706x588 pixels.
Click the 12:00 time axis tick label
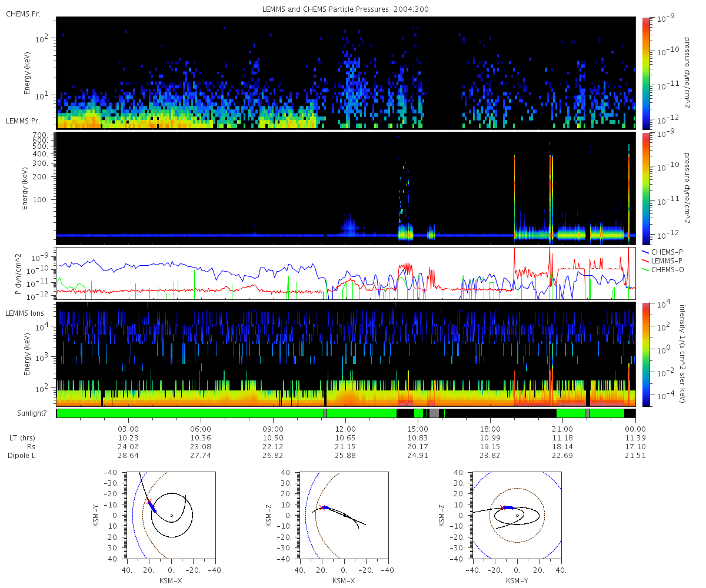pyautogui.click(x=345, y=429)
